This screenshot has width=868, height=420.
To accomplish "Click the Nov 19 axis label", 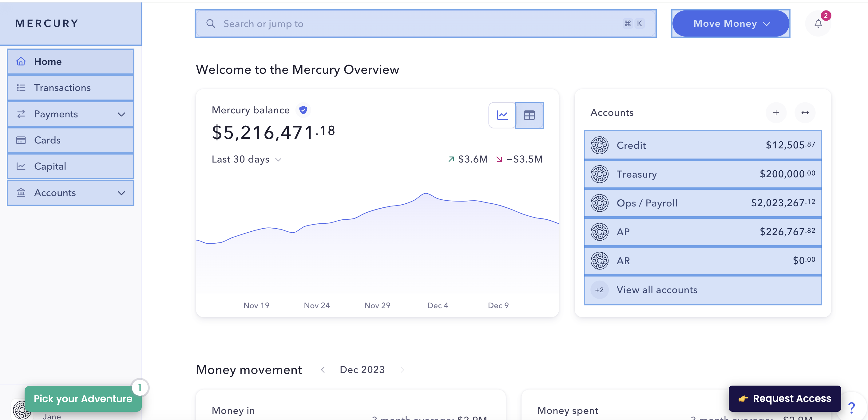I will (x=256, y=305).
